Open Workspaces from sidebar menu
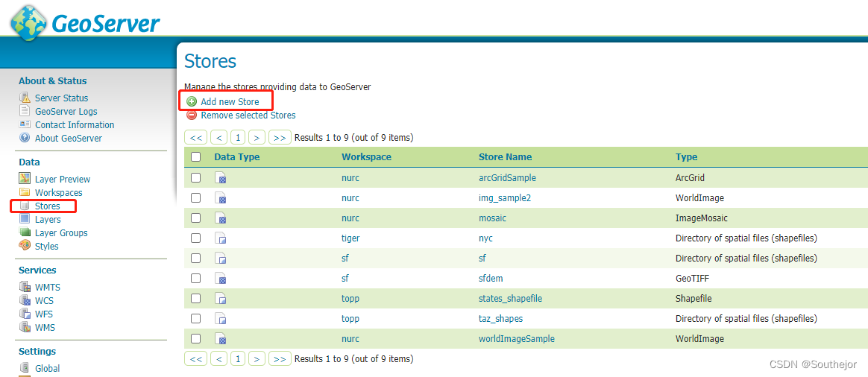The height and width of the screenshot is (377, 868). [59, 192]
